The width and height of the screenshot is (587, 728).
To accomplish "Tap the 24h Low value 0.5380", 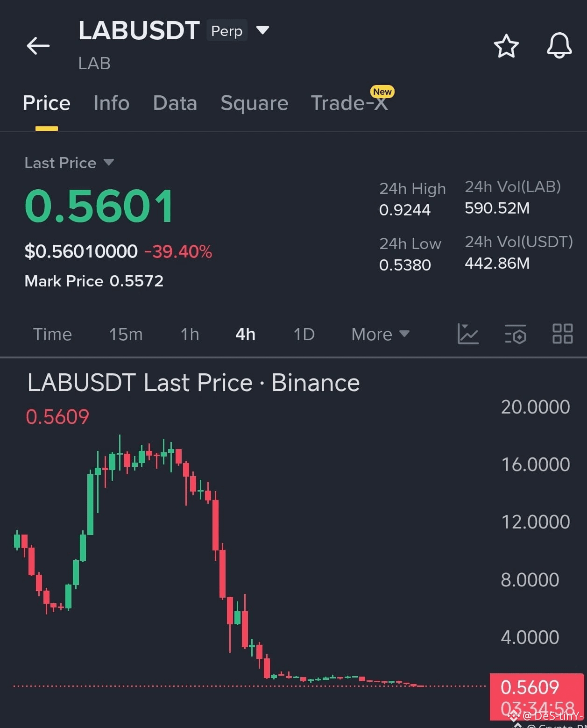I will [x=404, y=265].
